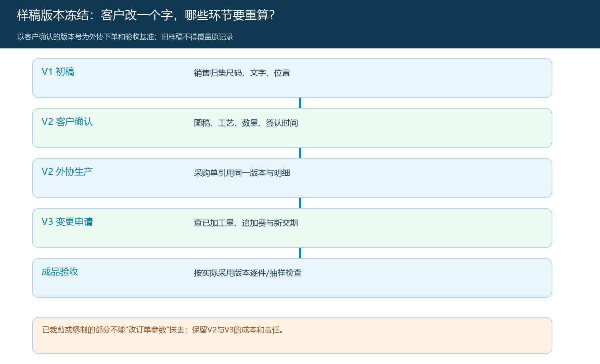The width and height of the screenshot is (600, 364).
Task: Select the text "采购单引用同一版本与明细"
Action: click(242, 173)
